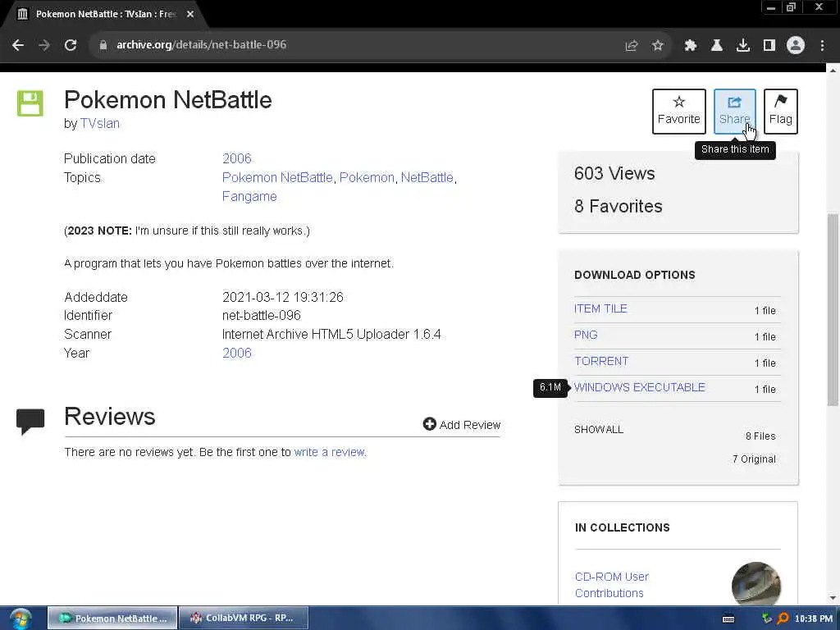Click the scrollbar up arrow
Viewport: 840px width, 630px height.
click(x=833, y=71)
